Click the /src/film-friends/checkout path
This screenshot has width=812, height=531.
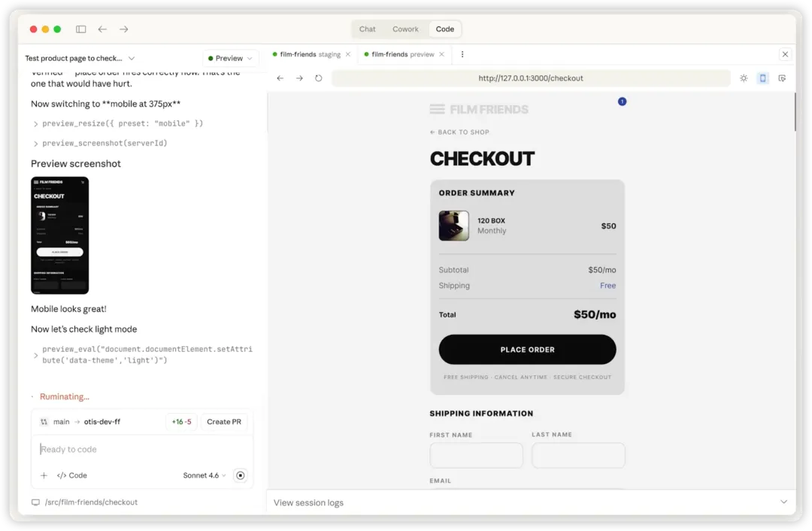[91, 502]
